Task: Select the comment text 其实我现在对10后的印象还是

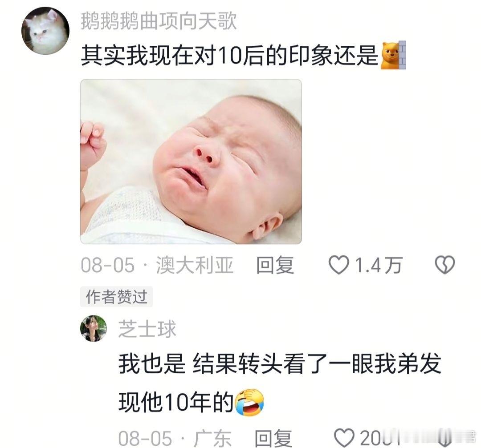Action: 229,56
